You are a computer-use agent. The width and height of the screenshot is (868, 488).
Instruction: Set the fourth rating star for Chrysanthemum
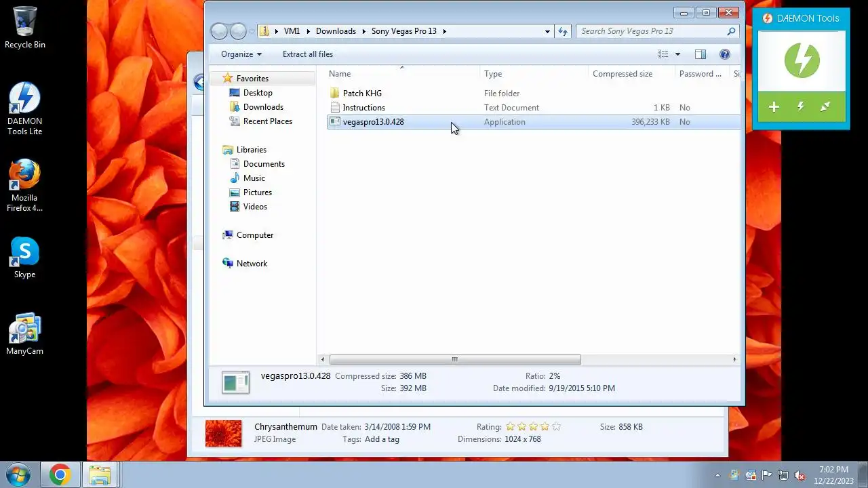click(545, 427)
